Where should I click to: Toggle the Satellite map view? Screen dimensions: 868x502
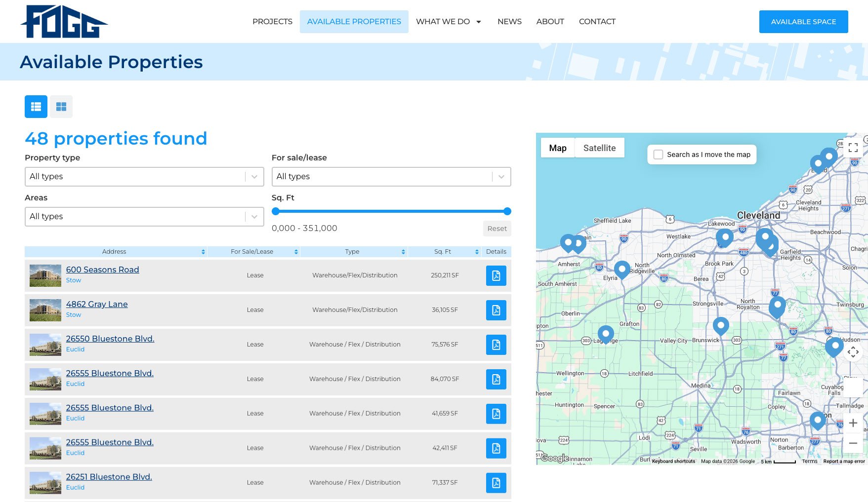[x=599, y=148]
